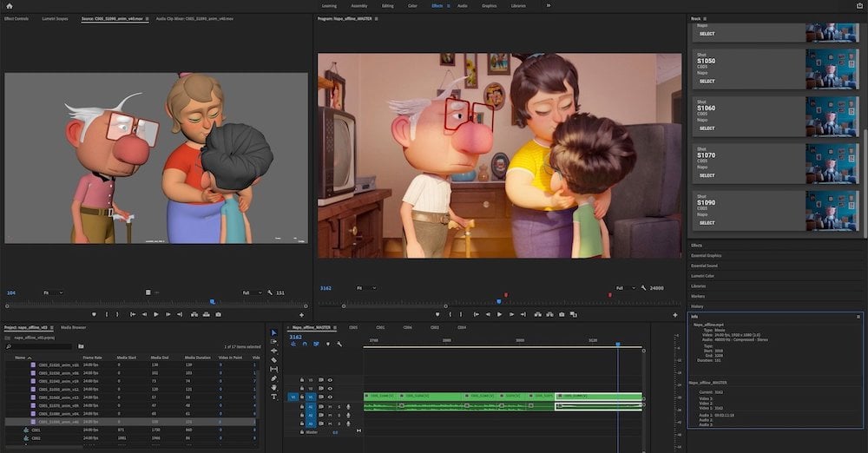Image resolution: width=868 pixels, height=453 pixels.
Task: Open Source monitor button editor plus
Action: [301, 315]
